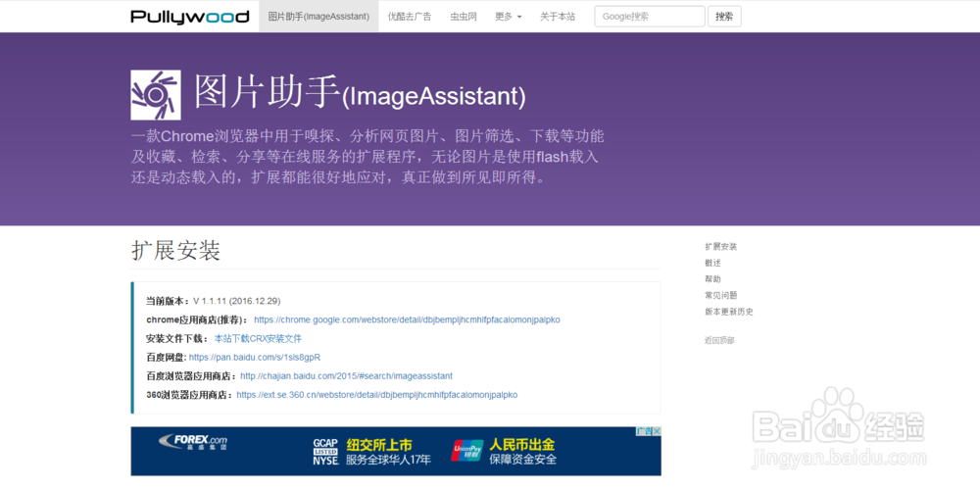Open the 虫虫网 nav item
This screenshot has width=980, height=491.
click(x=464, y=17)
